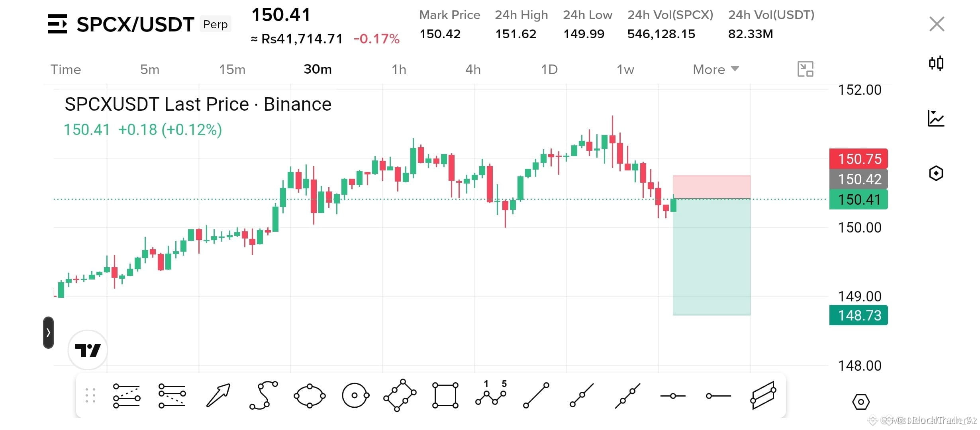Select the 148.73 take profit price label
The width and height of the screenshot is (980, 430).
pos(858,315)
